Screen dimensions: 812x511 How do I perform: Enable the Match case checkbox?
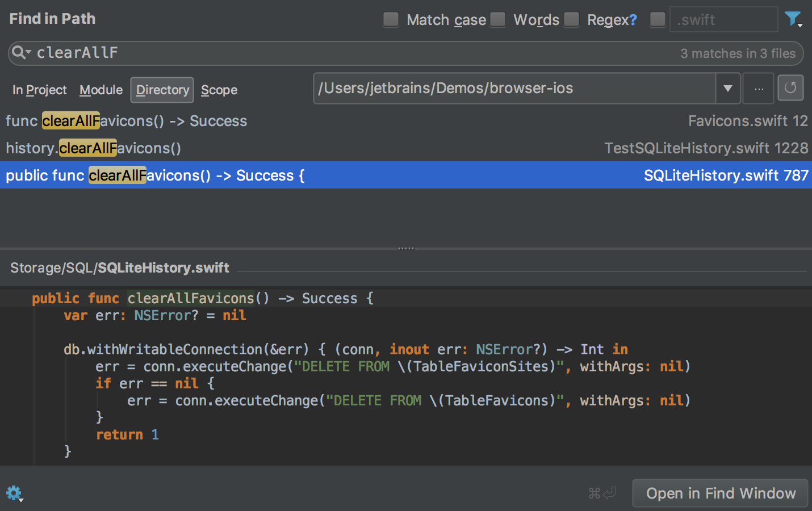coord(391,20)
